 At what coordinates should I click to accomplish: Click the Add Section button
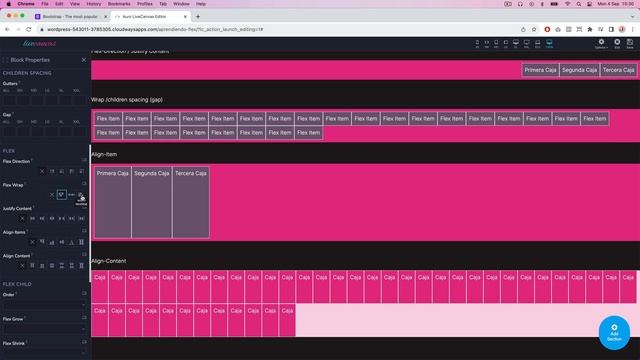614,333
